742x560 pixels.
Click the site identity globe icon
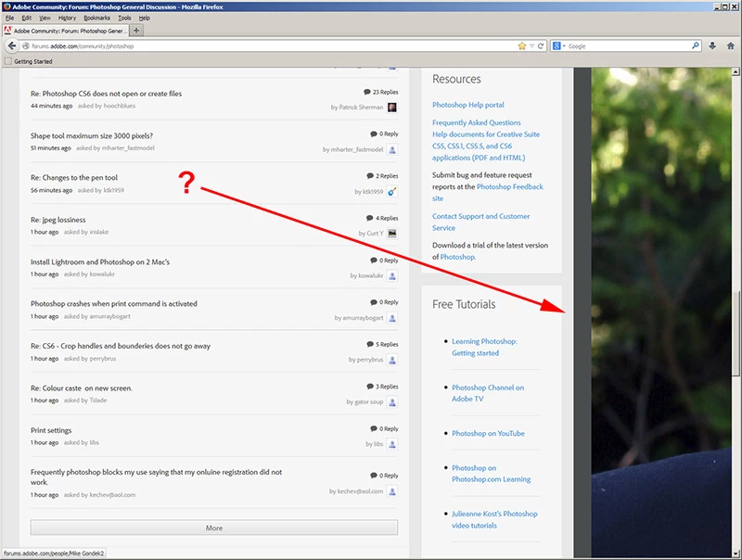(26, 45)
